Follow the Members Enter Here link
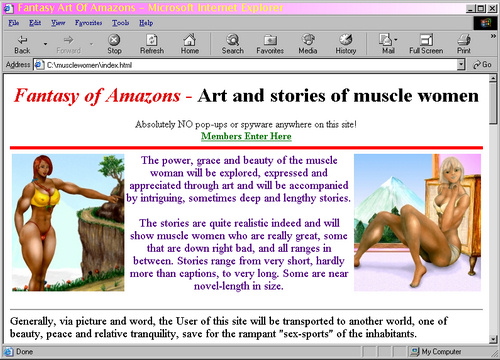The image size is (500, 360). 246,136
